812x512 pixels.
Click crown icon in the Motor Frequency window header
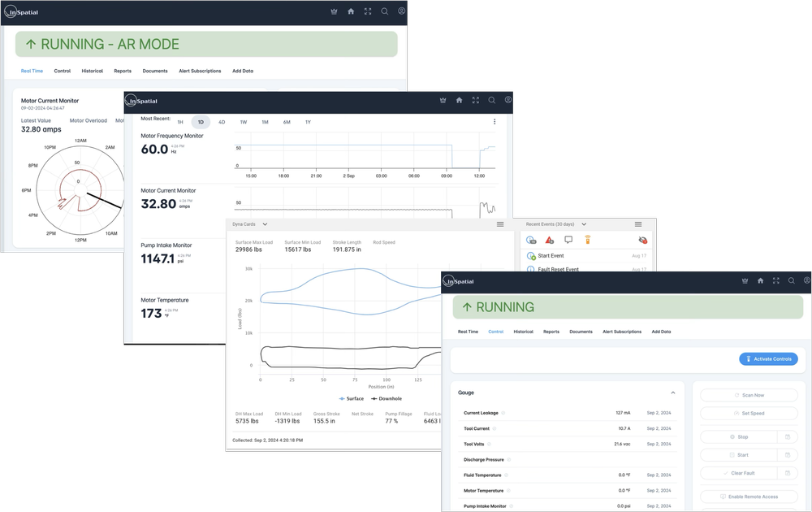click(443, 101)
